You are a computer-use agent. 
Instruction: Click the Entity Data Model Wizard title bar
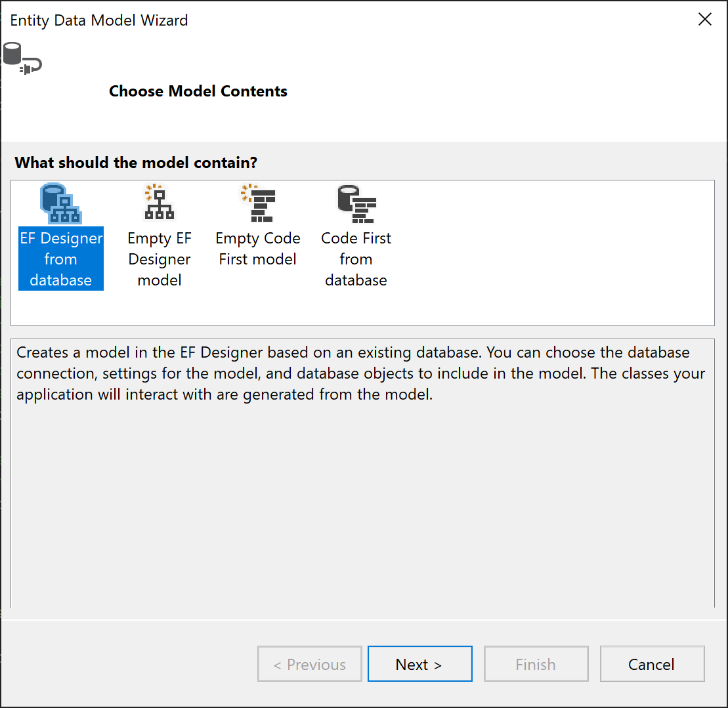tap(98, 20)
